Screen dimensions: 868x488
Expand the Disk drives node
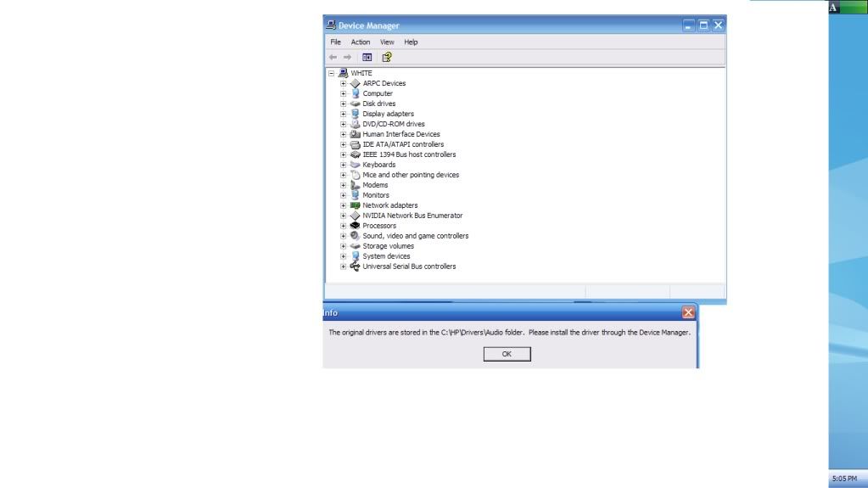(x=344, y=104)
